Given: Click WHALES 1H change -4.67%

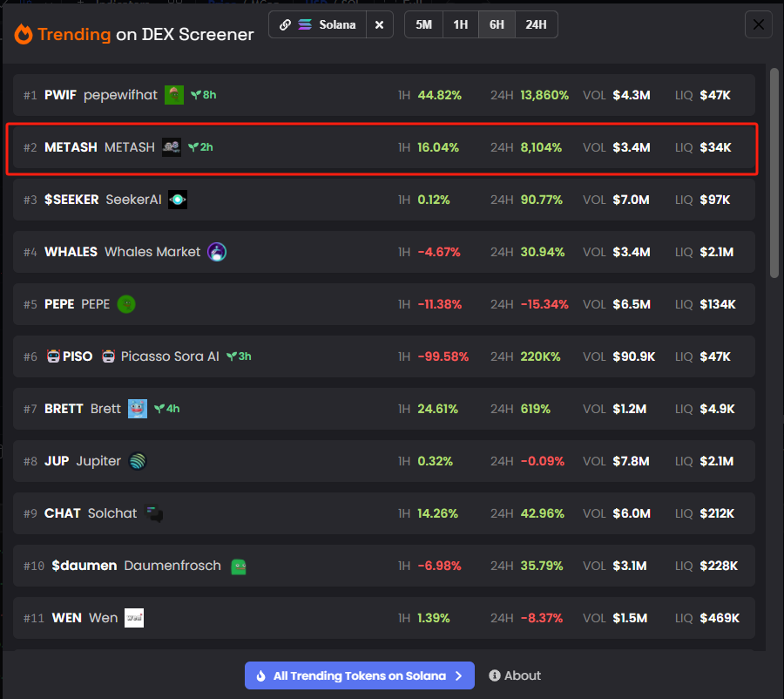Looking at the screenshot, I should pos(439,252).
